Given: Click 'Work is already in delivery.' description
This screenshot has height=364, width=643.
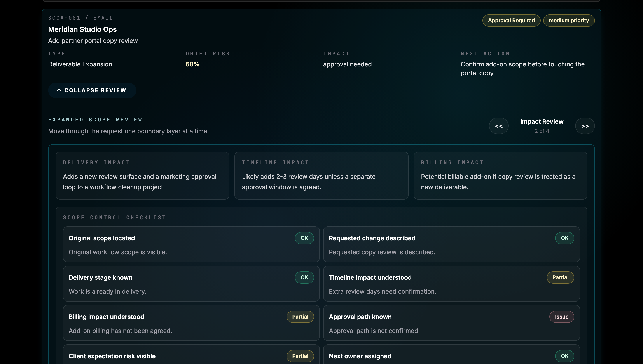Looking at the screenshot, I should pyautogui.click(x=107, y=291).
